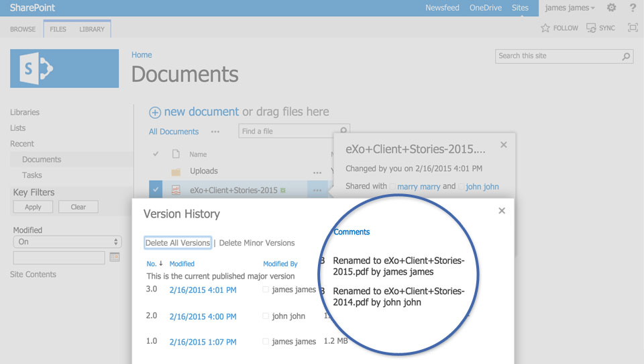Open john john profile link in callout

pyautogui.click(x=482, y=187)
